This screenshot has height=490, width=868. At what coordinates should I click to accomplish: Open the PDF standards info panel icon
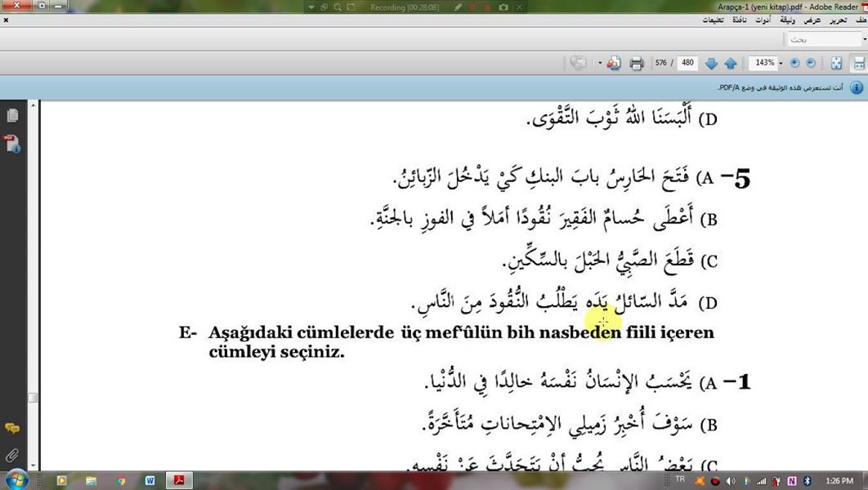click(x=12, y=143)
